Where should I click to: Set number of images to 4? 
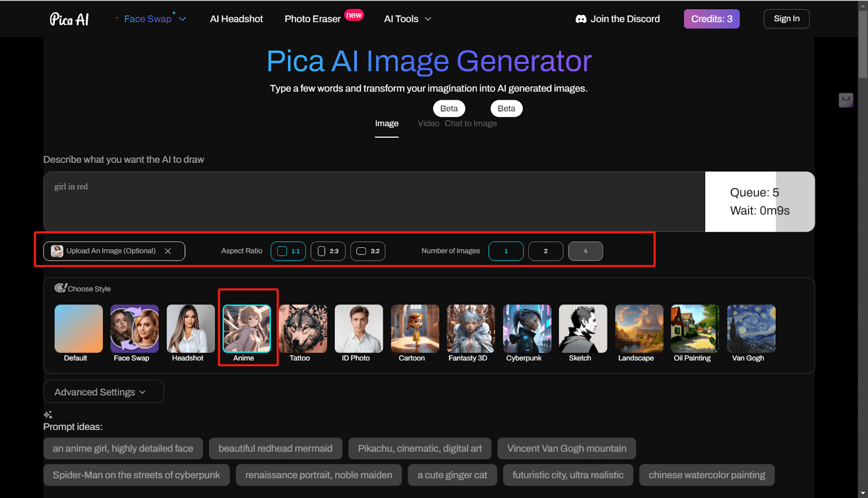585,251
